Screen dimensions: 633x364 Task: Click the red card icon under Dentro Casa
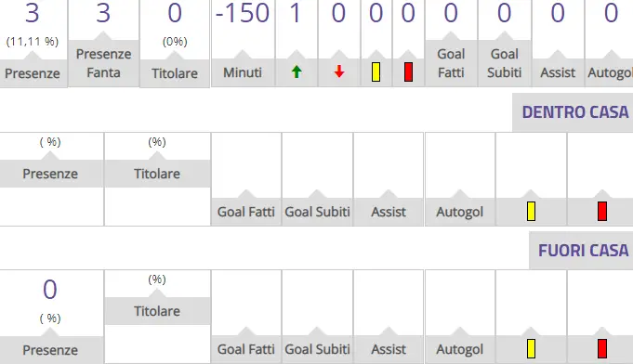[602, 211]
